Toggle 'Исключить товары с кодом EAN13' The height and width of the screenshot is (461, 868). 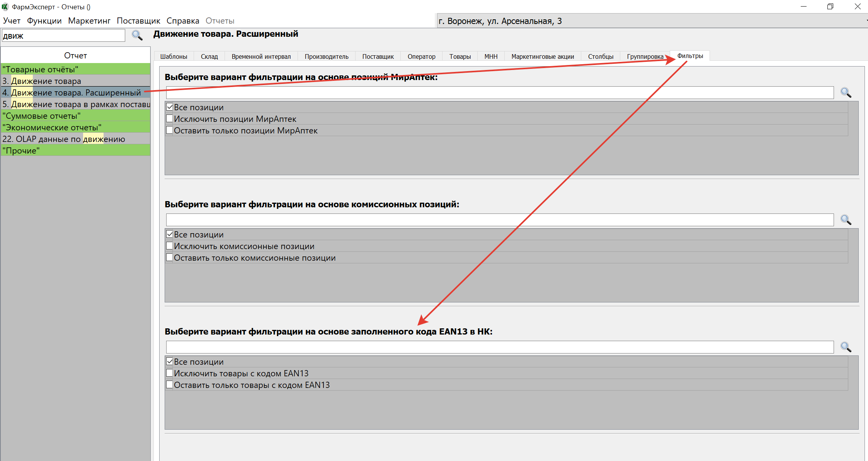[170, 373]
